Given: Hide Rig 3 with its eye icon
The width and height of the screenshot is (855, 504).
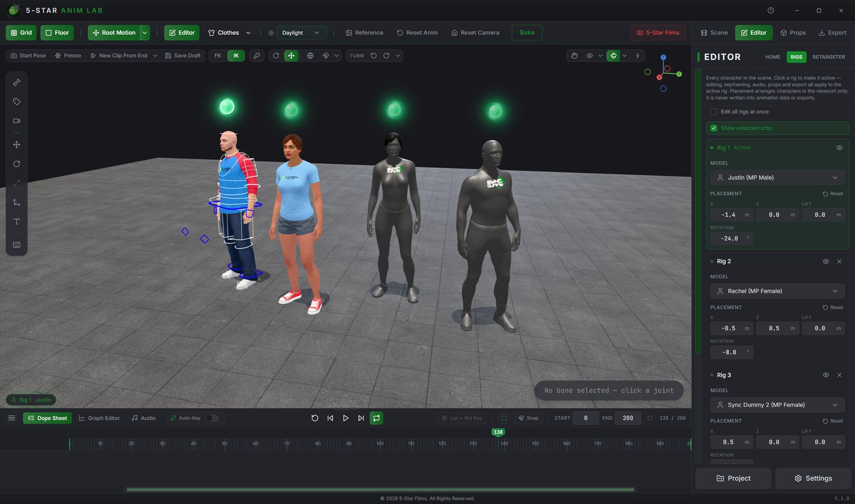Looking at the screenshot, I should (x=826, y=375).
